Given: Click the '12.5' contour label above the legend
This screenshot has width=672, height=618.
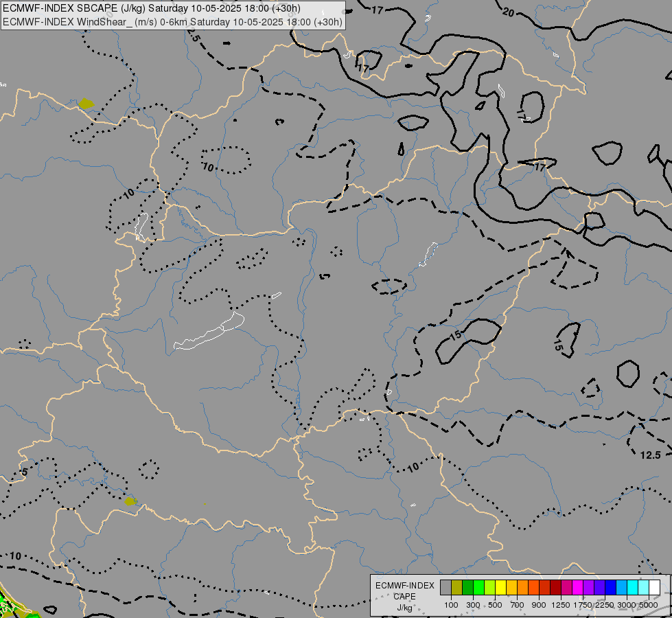Looking at the screenshot, I should pos(651,455).
